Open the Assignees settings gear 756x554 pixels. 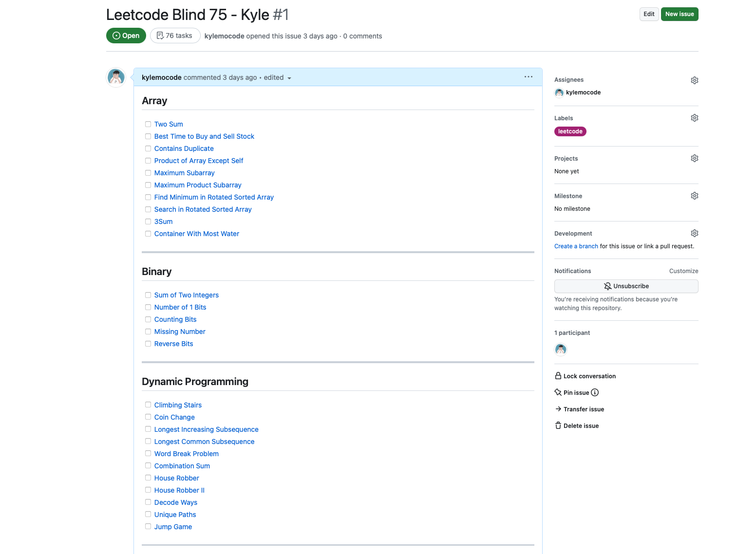coord(695,80)
